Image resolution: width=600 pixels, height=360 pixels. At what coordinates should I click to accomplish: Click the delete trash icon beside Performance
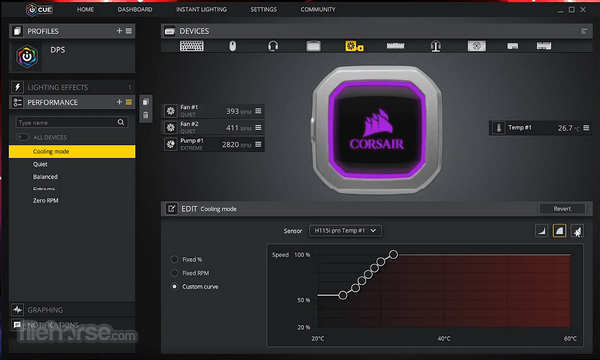click(x=145, y=115)
